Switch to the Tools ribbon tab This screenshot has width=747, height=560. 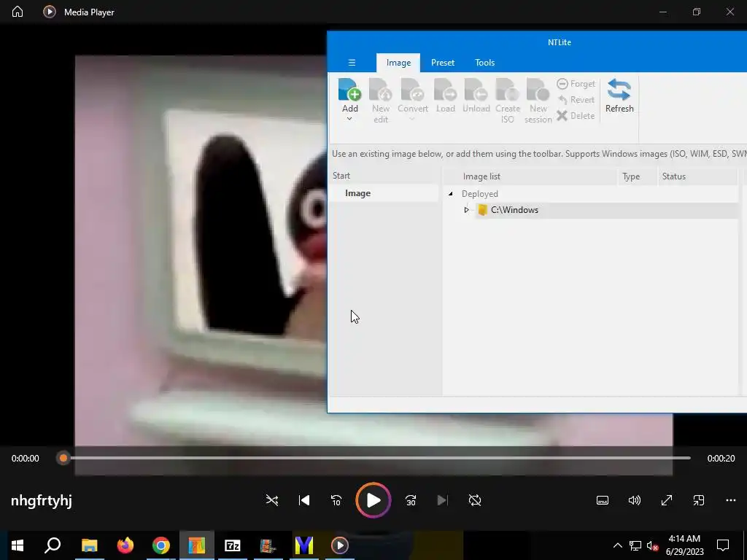pyautogui.click(x=484, y=63)
